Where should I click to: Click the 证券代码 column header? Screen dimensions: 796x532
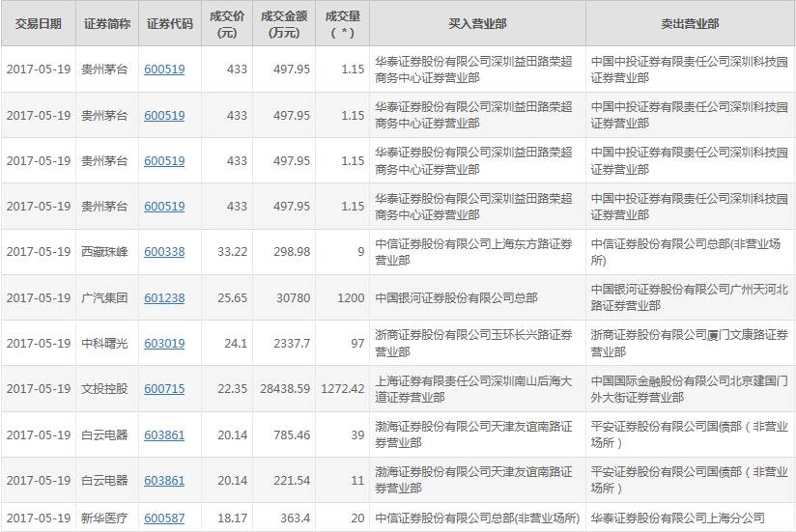[x=170, y=24]
